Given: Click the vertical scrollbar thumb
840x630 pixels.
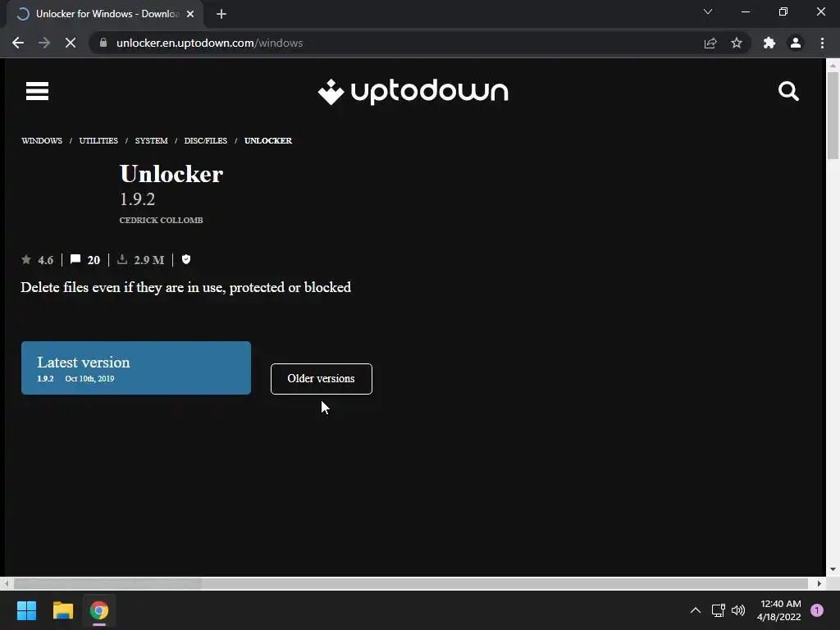Looking at the screenshot, I should point(833,115).
